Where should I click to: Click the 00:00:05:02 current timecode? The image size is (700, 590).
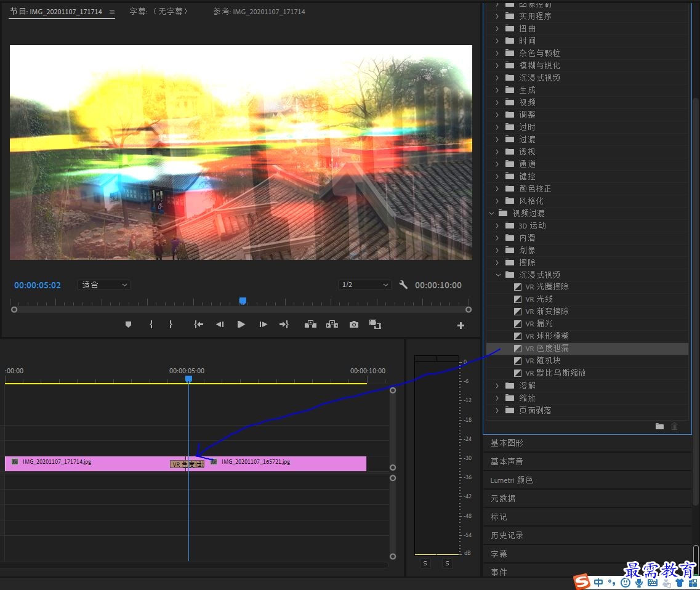click(38, 285)
